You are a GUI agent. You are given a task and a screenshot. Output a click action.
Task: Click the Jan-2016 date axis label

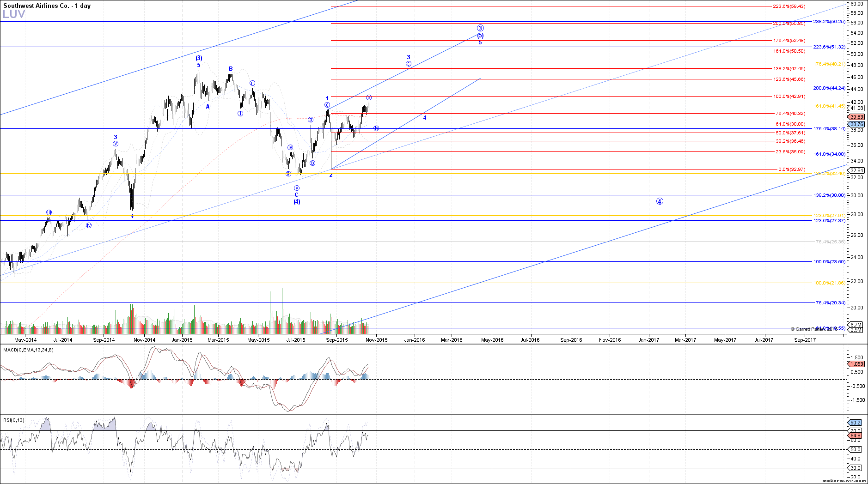[415, 340]
